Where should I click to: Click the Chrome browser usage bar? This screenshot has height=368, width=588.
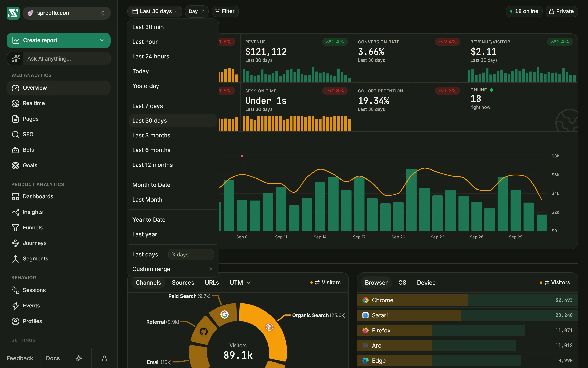467,300
